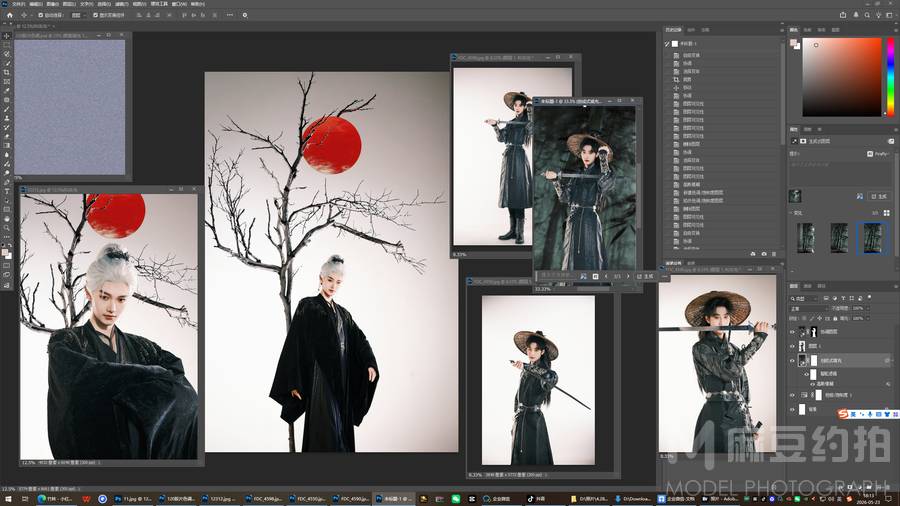The height and width of the screenshot is (506, 900).
Task: Toggle the Auto-Select checkbox
Action: click(41, 15)
